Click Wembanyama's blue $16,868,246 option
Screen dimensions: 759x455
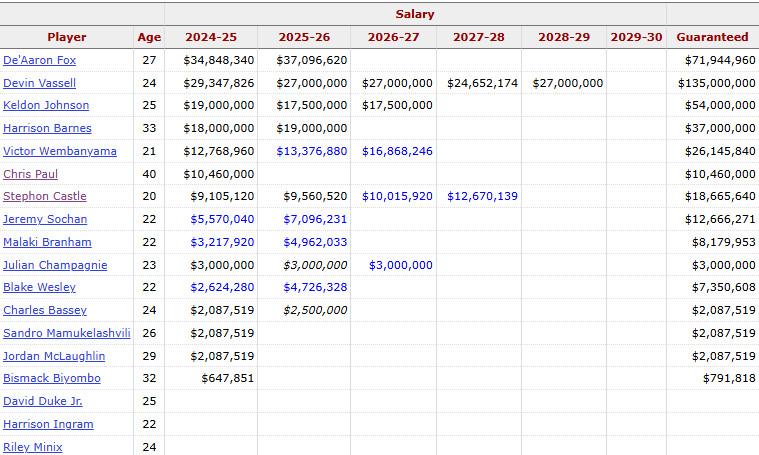[x=397, y=151]
